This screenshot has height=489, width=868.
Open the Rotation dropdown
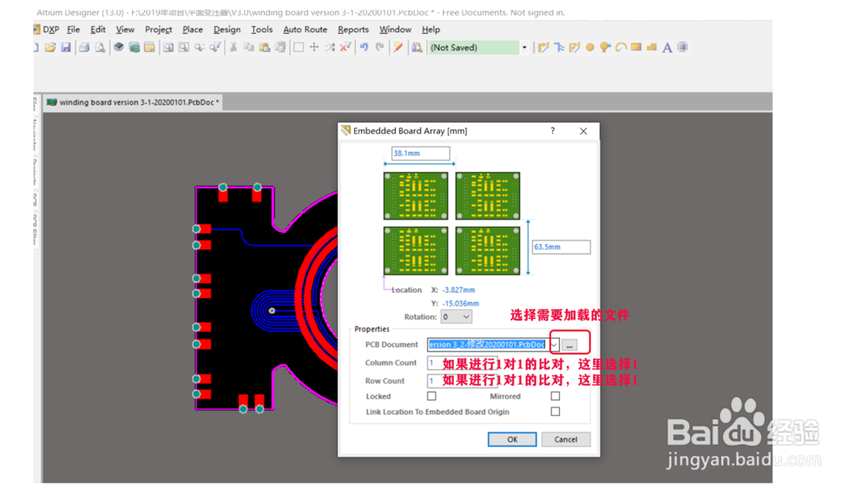457,317
